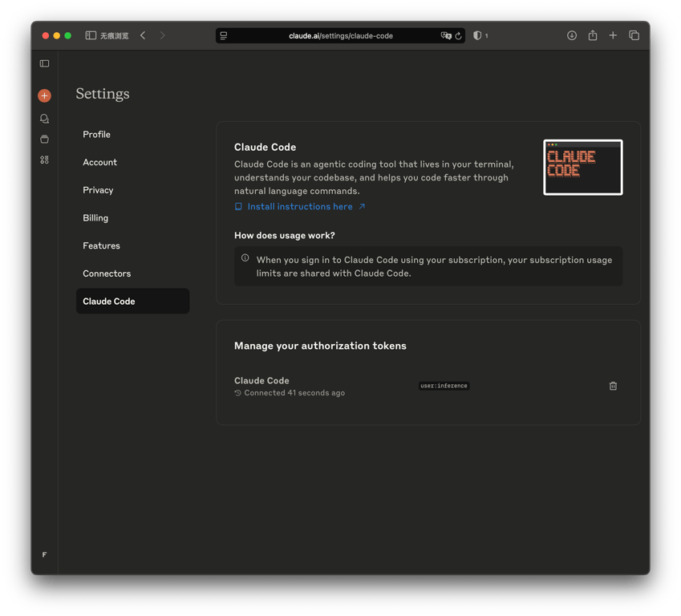This screenshot has width=681, height=616.
Task: Open the Chats icon in the sidebar
Action: click(44, 119)
